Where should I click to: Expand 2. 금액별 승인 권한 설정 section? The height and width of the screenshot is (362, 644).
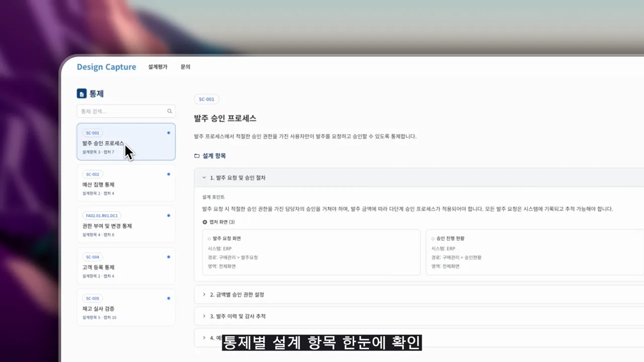click(419, 295)
